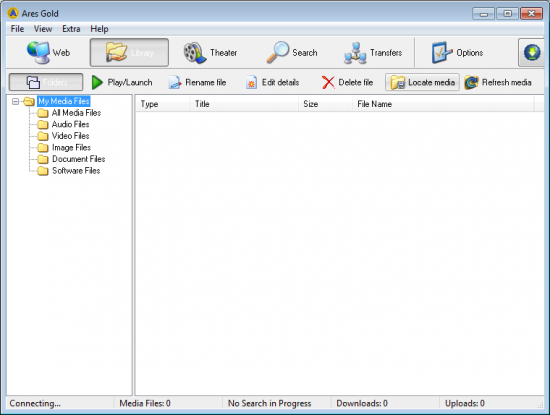The width and height of the screenshot is (550, 415).
Task: Open the Theater media player
Action: (x=210, y=53)
